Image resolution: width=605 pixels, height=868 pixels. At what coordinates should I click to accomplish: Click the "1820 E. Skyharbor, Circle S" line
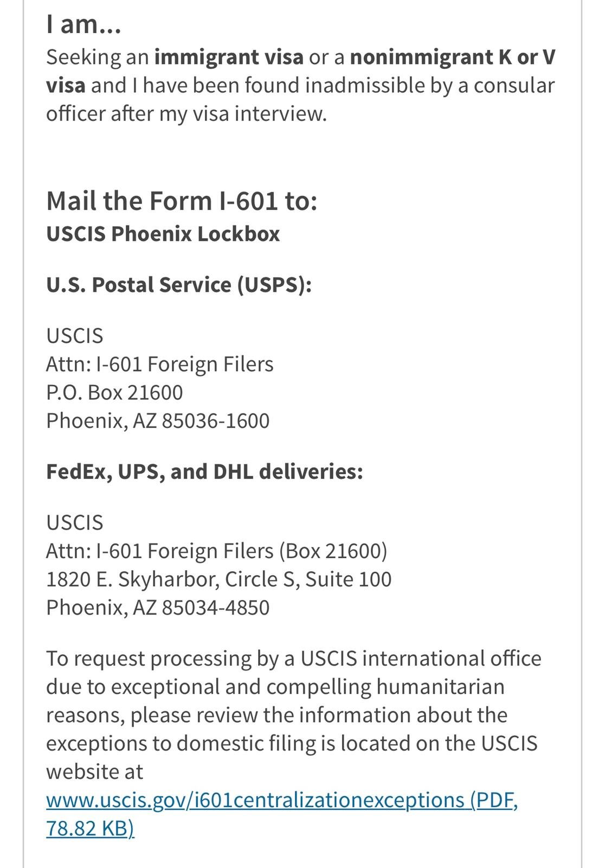(x=218, y=579)
